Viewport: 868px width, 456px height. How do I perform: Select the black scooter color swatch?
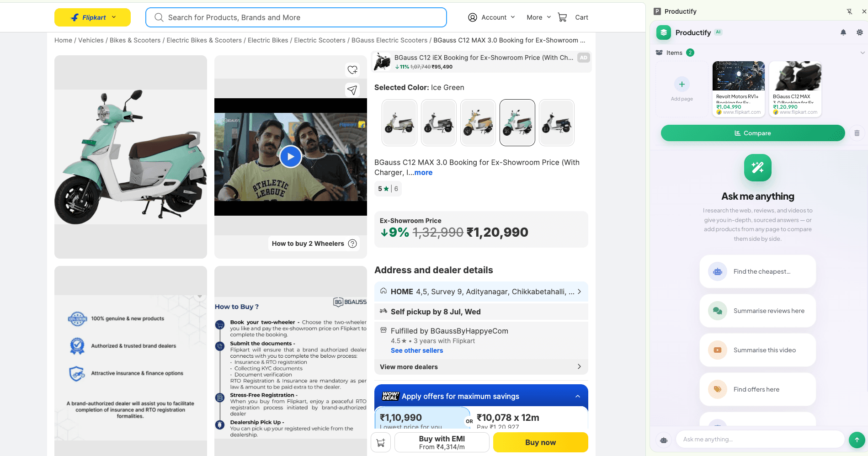[x=557, y=122]
